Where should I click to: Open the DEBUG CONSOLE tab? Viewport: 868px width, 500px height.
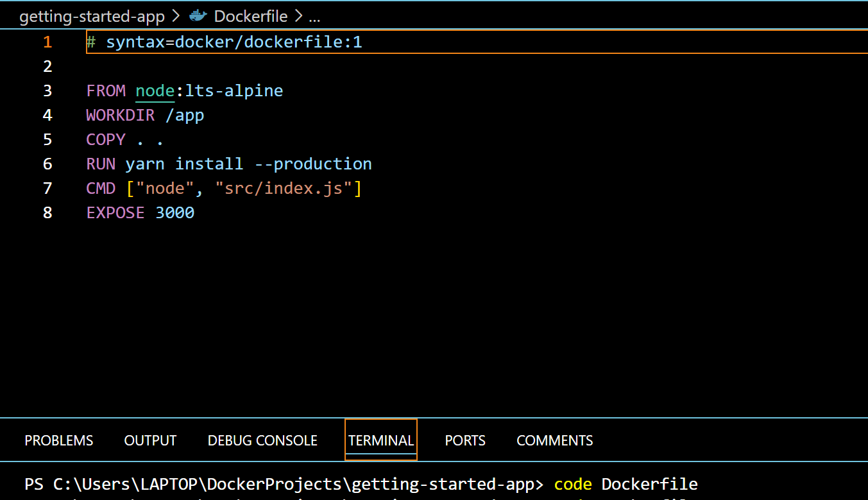(262, 440)
